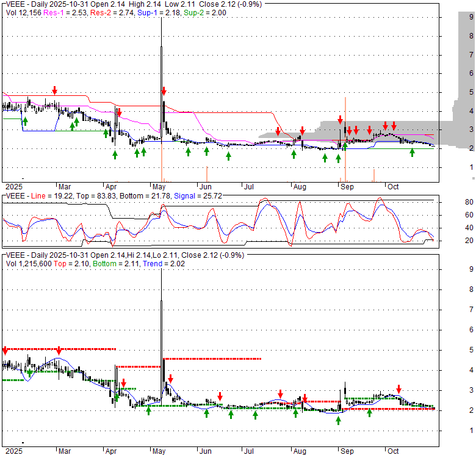The width and height of the screenshot is (476, 455).
Task: Click red arrow above late-August spike, top chart
Action: point(340,119)
